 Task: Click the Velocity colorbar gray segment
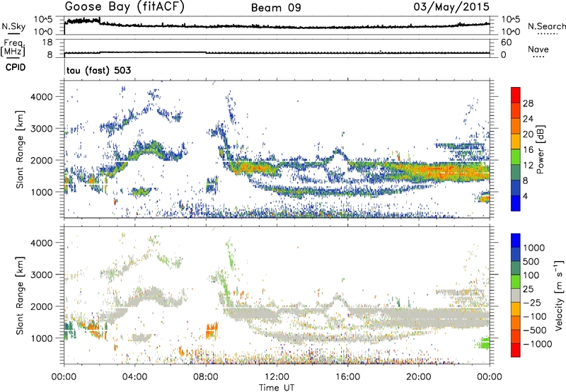click(516, 296)
